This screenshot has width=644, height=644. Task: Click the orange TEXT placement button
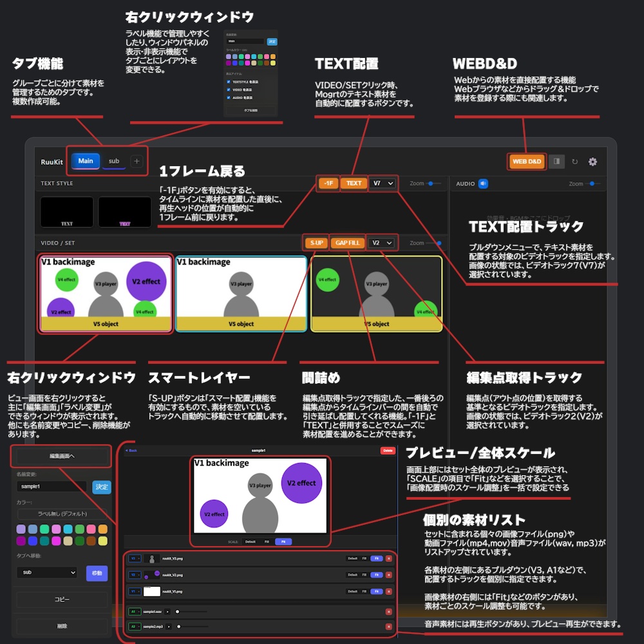353,183
